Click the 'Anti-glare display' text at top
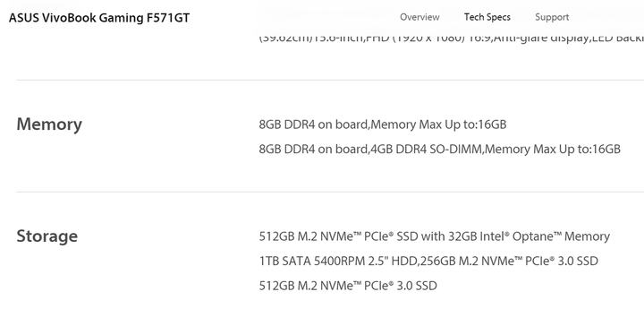This screenshot has width=644, height=326. 542,39
